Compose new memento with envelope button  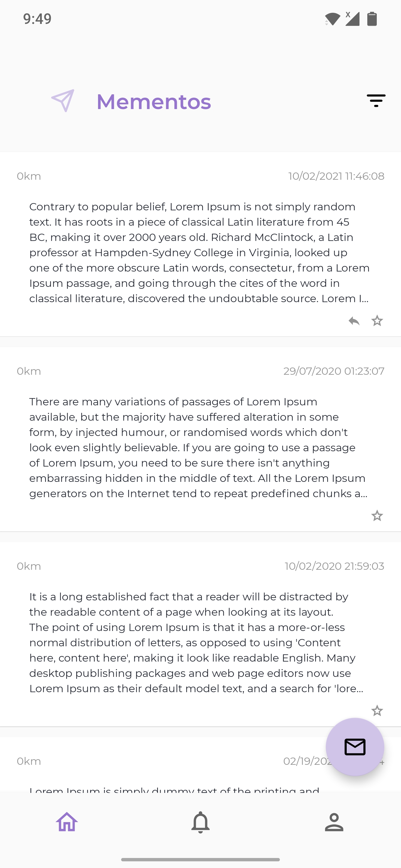[x=355, y=747]
